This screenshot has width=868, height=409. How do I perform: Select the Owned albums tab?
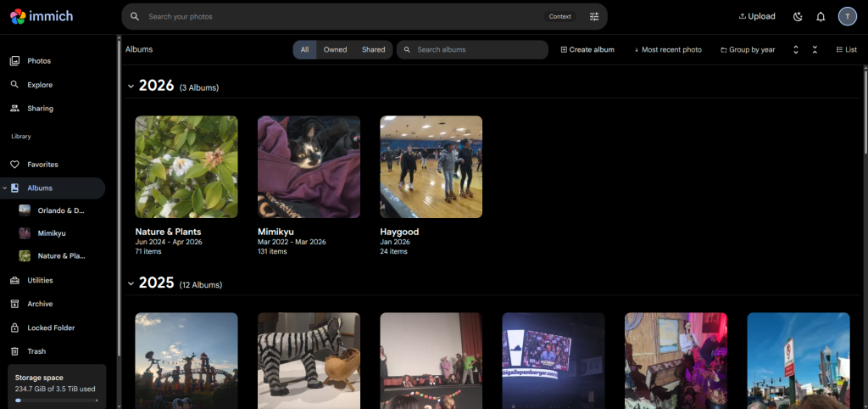coord(335,50)
